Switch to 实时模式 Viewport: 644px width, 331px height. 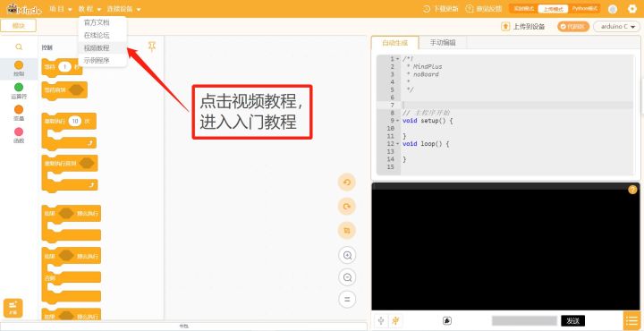[x=523, y=9]
